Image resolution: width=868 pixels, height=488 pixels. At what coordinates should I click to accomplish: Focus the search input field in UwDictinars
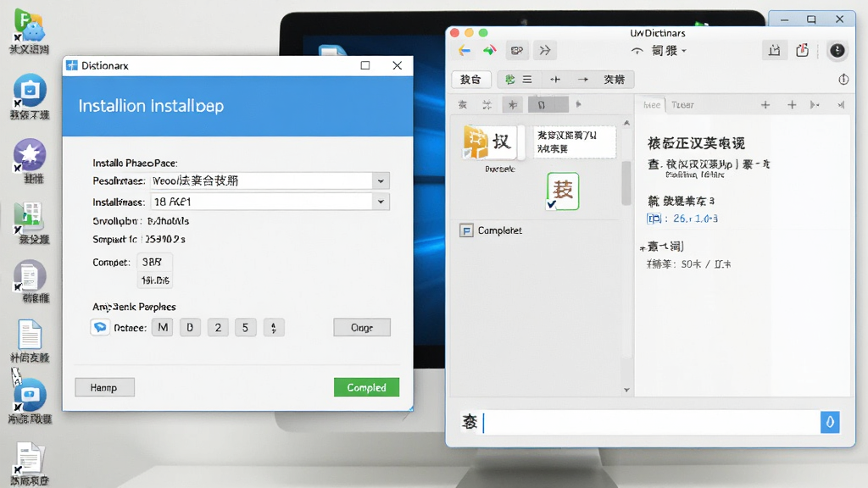651,422
